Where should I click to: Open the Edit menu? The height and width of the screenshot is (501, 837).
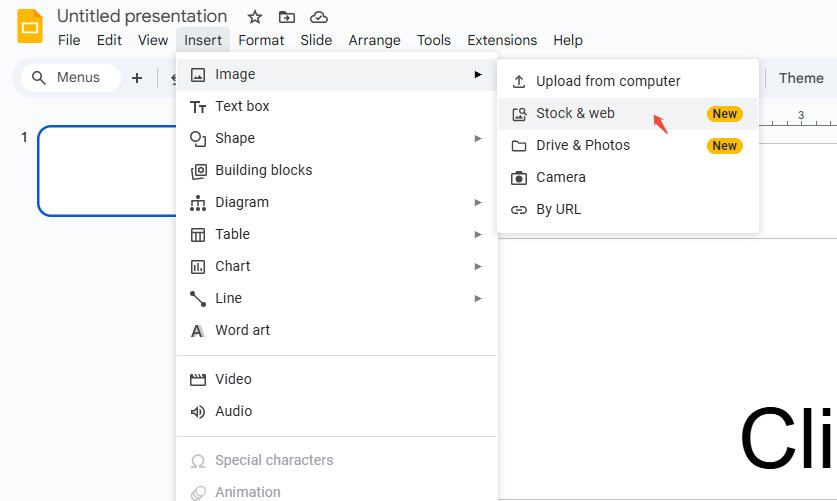pos(109,40)
